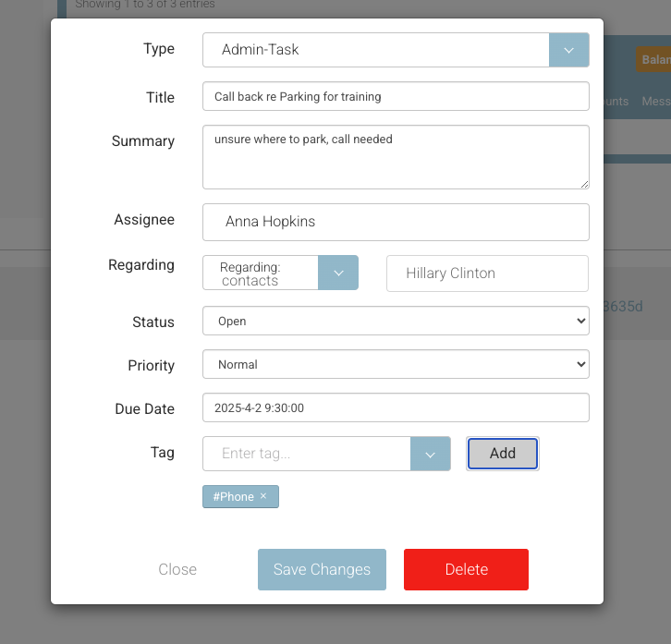The height and width of the screenshot is (644, 671).
Task: Expand the Regarding chevron arrow button
Action: [x=337, y=273]
